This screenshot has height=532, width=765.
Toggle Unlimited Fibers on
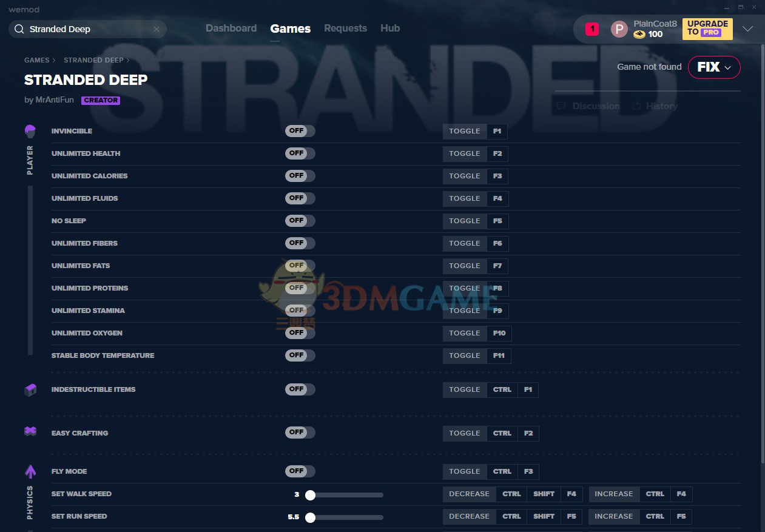click(x=300, y=243)
